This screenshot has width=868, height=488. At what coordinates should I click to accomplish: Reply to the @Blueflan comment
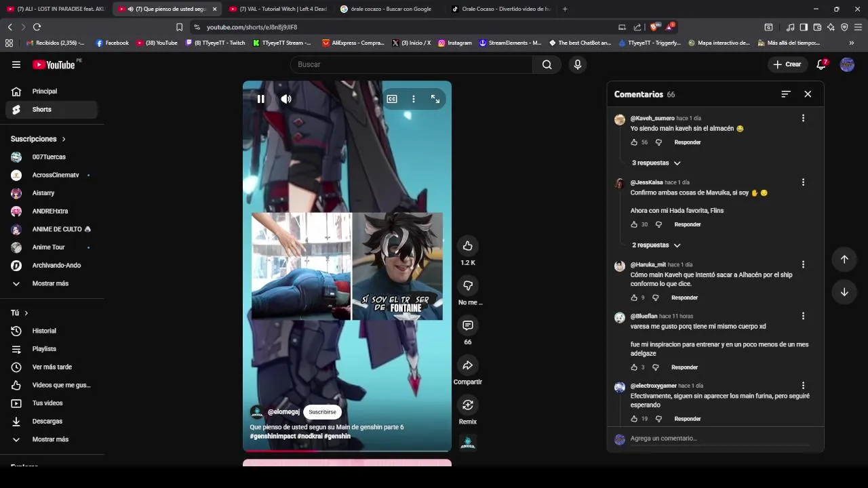(x=684, y=367)
